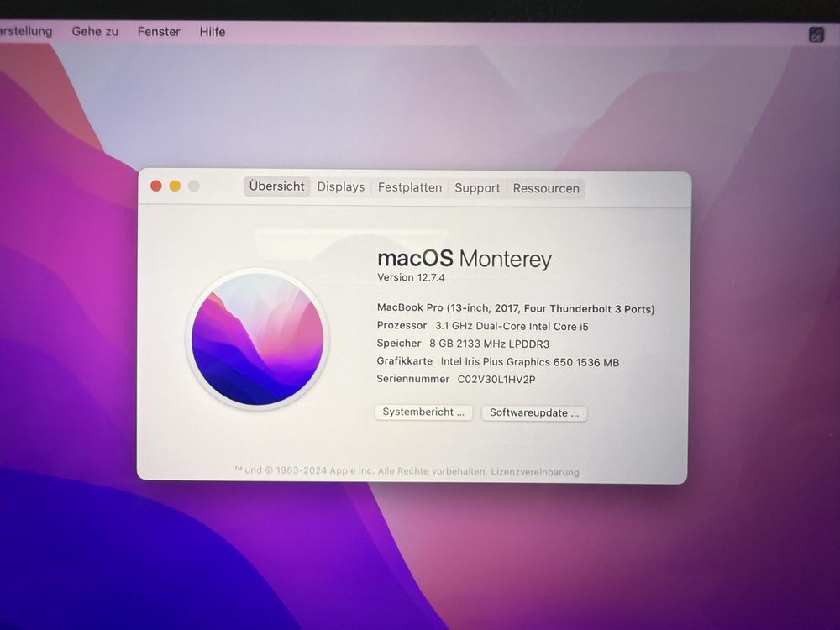Open the Hilfe menu

pos(213,32)
